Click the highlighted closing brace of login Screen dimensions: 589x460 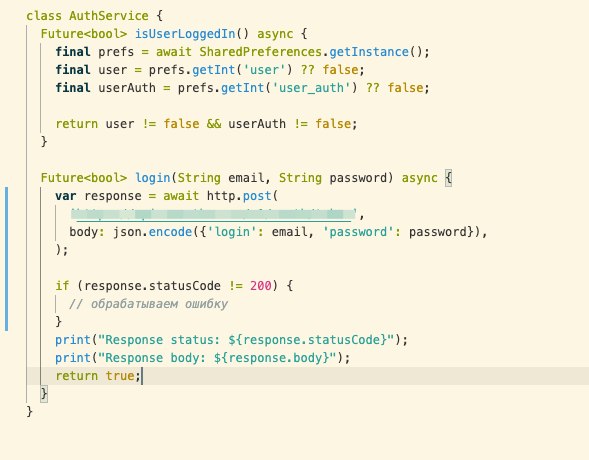coord(44,394)
